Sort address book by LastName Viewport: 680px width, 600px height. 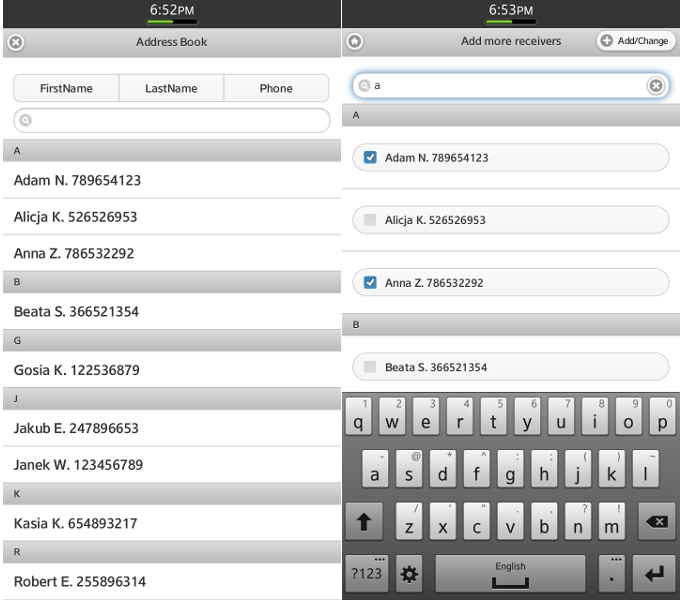[171, 88]
